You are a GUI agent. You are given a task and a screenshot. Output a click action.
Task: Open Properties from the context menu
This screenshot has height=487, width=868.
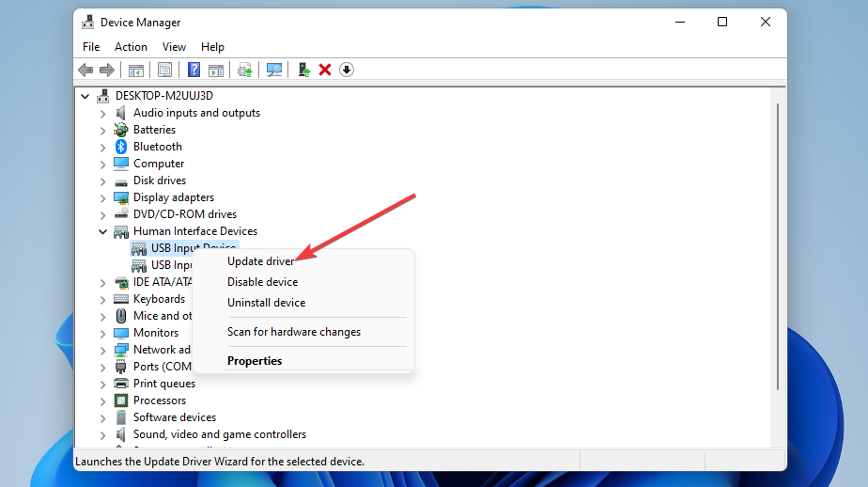click(255, 361)
